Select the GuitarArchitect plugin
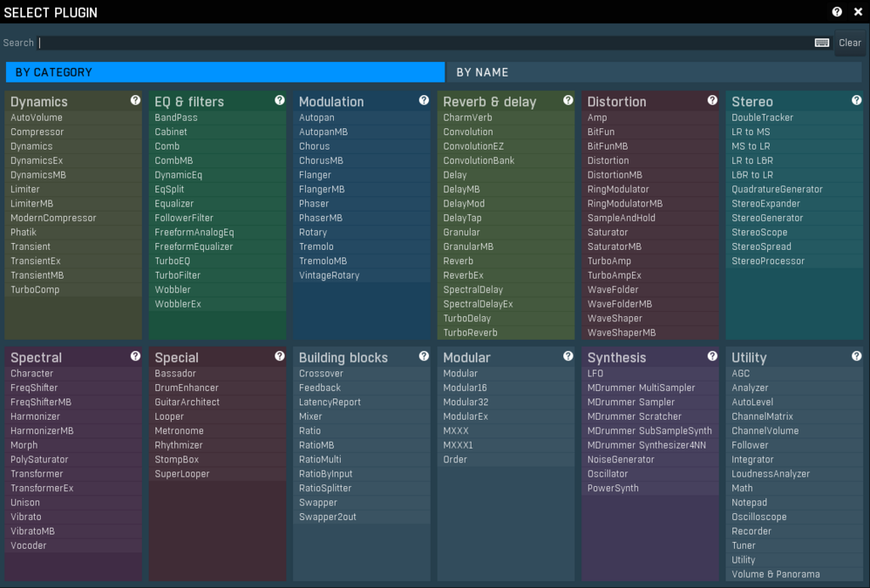 click(217, 402)
